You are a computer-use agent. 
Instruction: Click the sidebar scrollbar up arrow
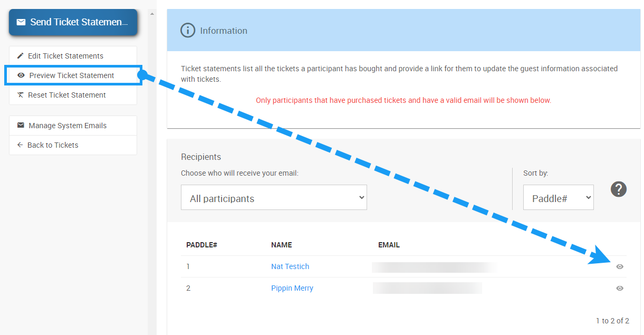pos(152,14)
